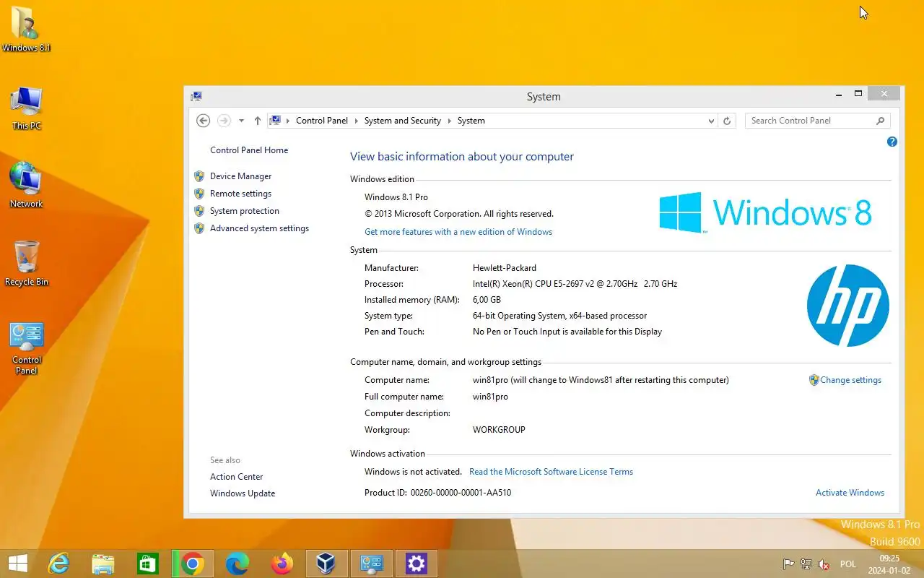Image resolution: width=924 pixels, height=578 pixels.
Task: Select Recycle Bin desktop icon
Action: point(27,263)
